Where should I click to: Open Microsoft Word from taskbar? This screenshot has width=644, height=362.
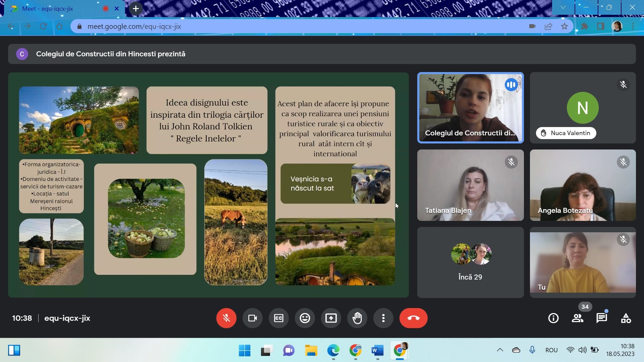[377, 351]
